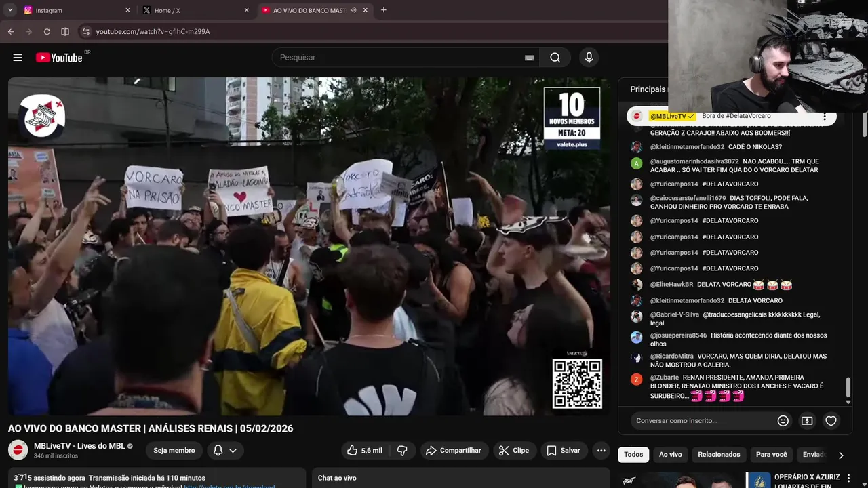Click @RicardoMitra chat username
This screenshot has height=488, width=868.
[x=672, y=357]
